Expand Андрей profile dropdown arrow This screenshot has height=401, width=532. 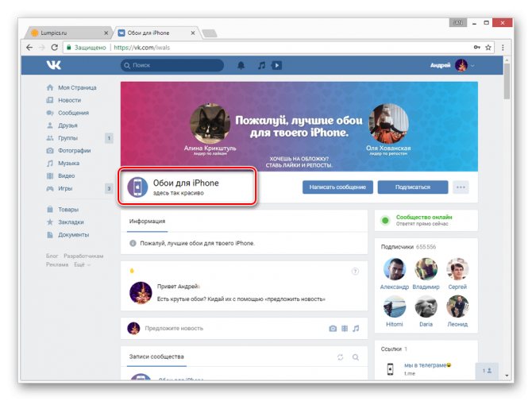(472, 65)
